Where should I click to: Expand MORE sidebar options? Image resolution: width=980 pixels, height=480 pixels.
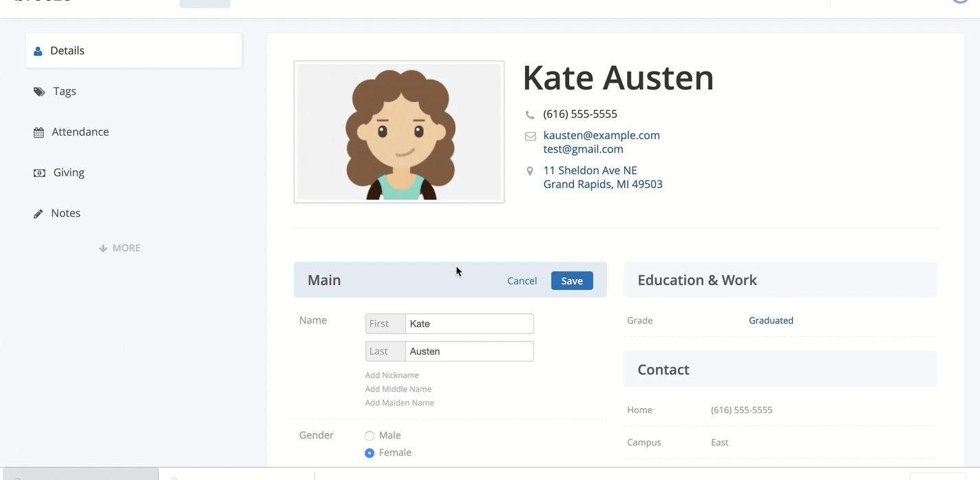[x=120, y=248]
